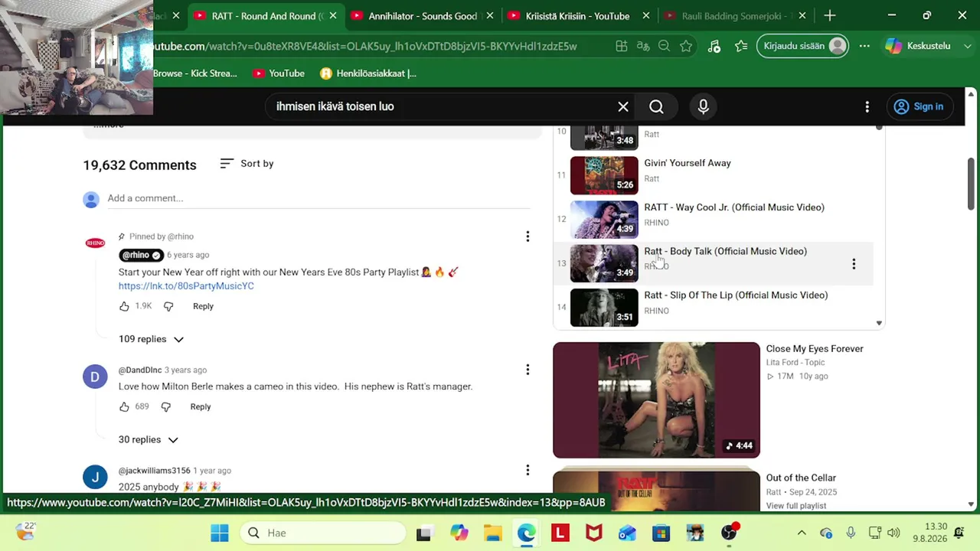Viewport: 980px width, 551px height.
Task: Open the @rhino channel badge on pinned comment
Action: pos(140,255)
